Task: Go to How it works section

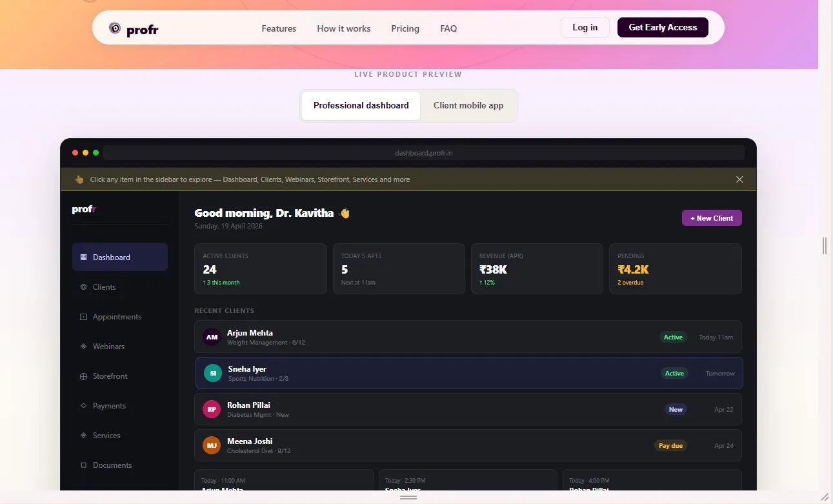Action: coord(344,28)
